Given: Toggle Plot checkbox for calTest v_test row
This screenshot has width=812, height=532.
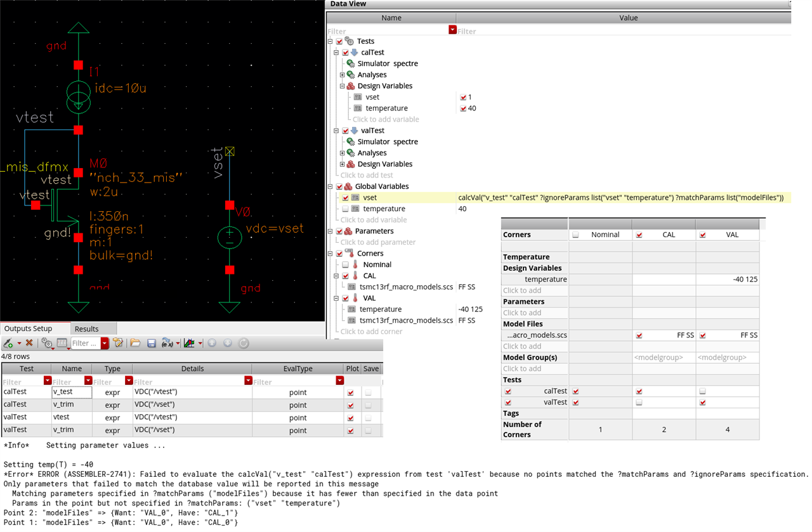Looking at the screenshot, I should tap(351, 393).
